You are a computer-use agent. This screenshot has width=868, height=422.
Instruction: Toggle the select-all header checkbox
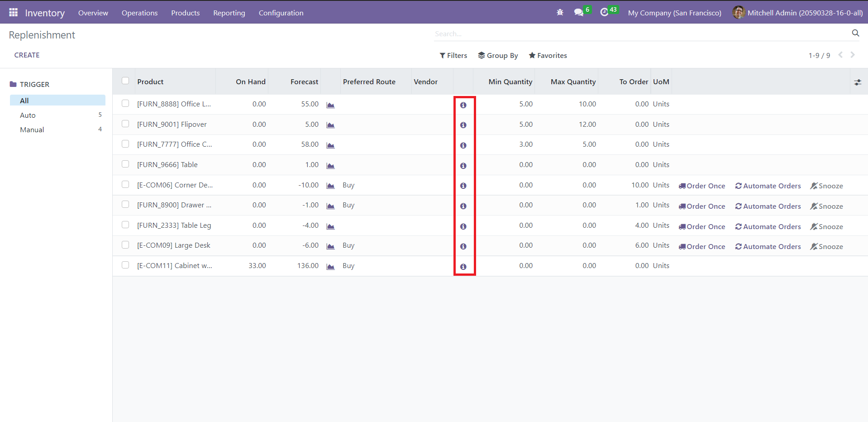(x=125, y=81)
